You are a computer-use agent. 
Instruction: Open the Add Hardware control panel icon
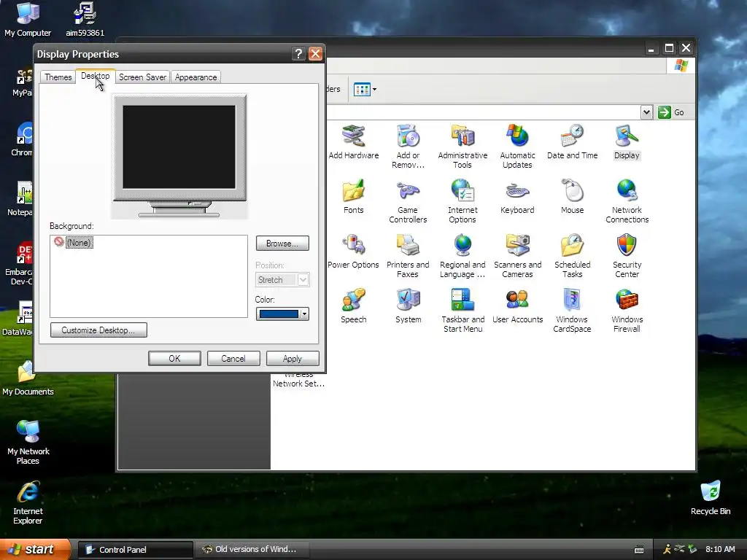pyautogui.click(x=354, y=142)
